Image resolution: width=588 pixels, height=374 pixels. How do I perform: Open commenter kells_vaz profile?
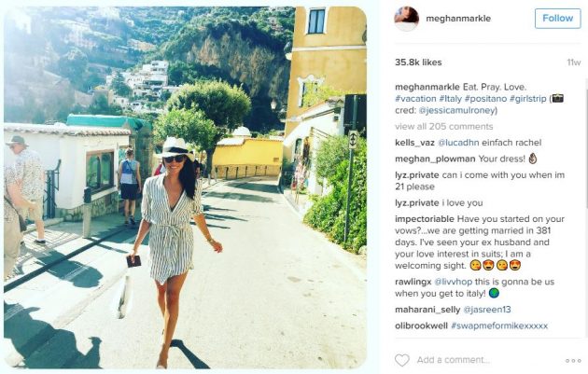(414, 143)
